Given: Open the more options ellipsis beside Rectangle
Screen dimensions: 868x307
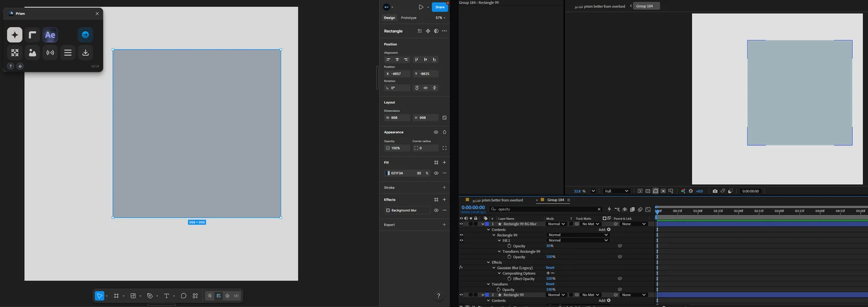Looking at the screenshot, I should pos(444,31).
